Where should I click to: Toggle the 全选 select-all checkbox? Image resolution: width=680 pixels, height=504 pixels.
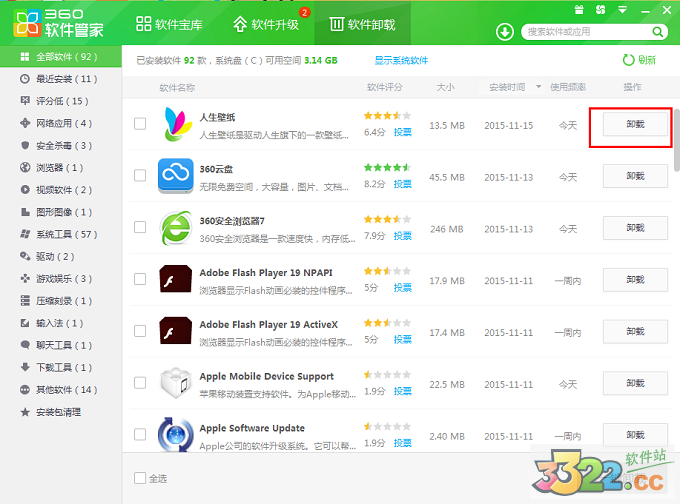coord(140,478)
